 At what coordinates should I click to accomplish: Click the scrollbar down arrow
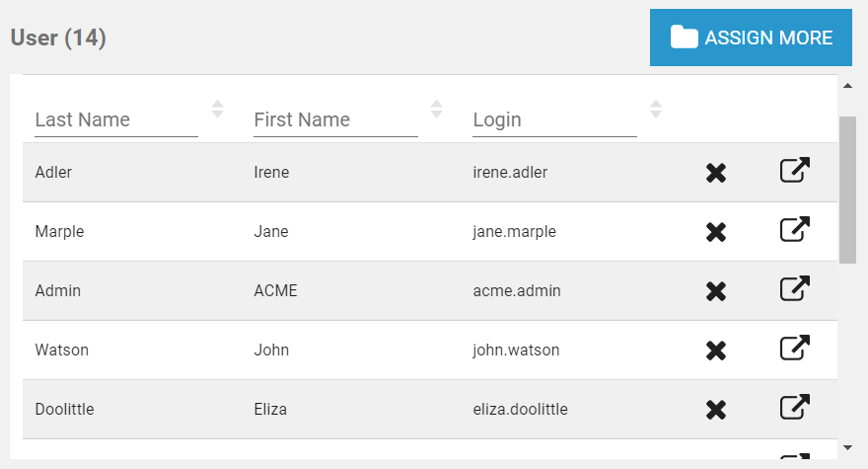(x=847, y=447)
